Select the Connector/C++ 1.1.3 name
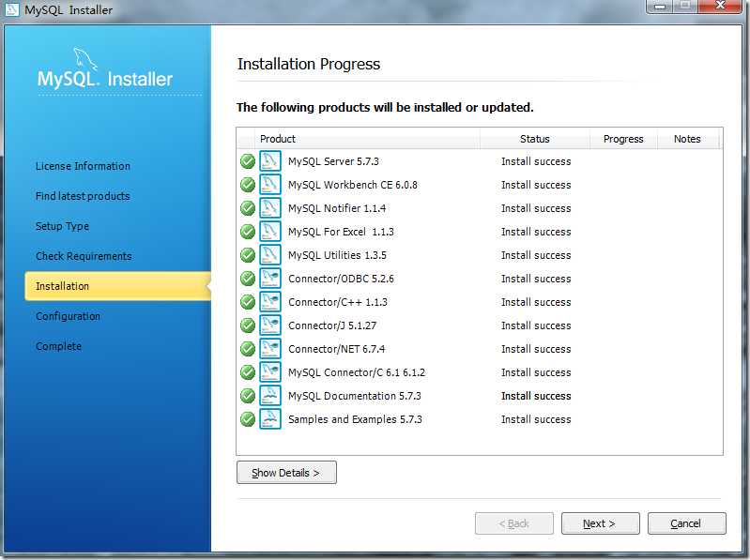The image size is (750, 560). (338, 302)
